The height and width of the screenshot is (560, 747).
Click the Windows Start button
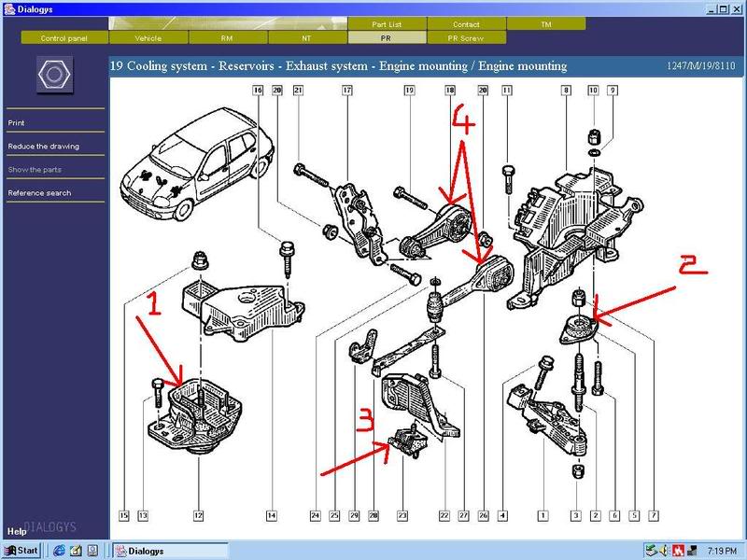pyautogui.click(x=21, y=551)
